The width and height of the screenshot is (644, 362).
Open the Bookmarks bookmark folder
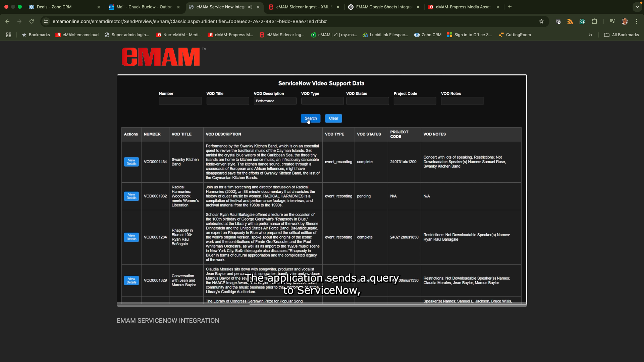point(36,35)
